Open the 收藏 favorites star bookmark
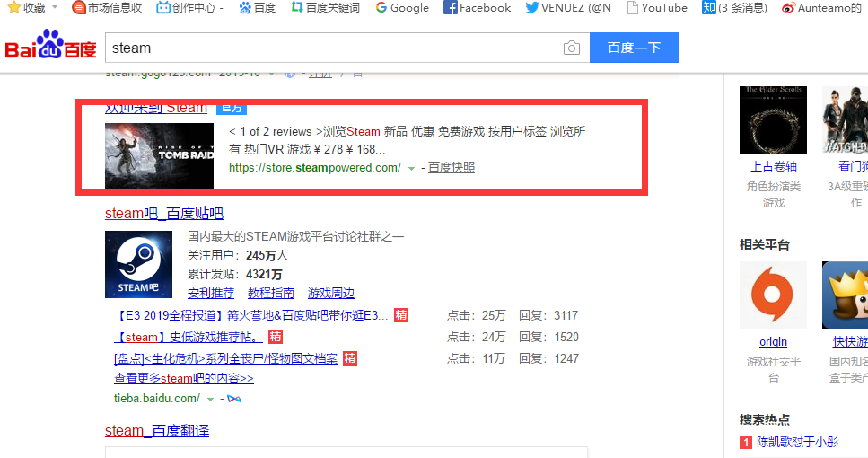This screenshot has width=868, height=458. click(26, 8)
